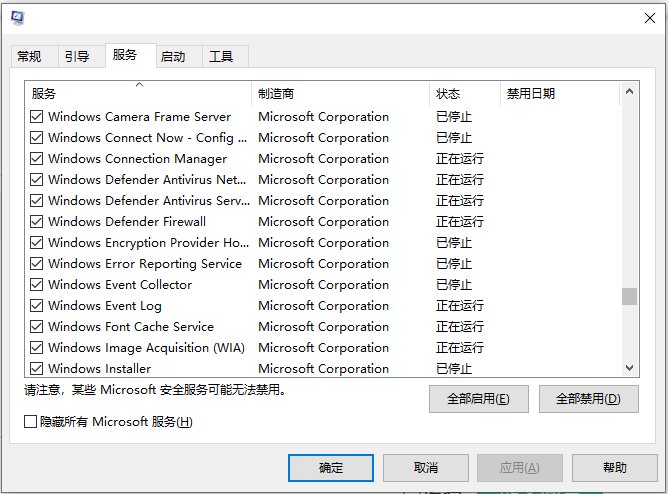The width and height of the screenshot is (668, 494).
Task: Uncheck Windows Connection Manager
Action: click(x=37, y=158)
